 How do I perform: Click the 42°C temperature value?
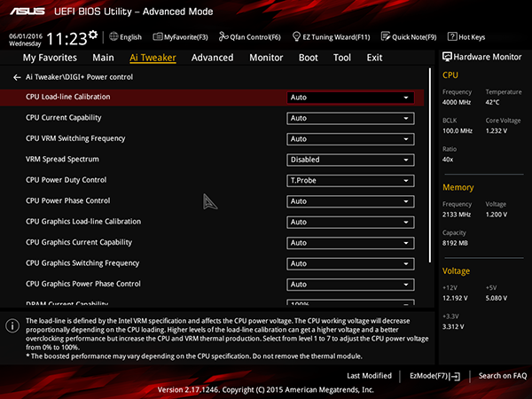click(492, 102)
